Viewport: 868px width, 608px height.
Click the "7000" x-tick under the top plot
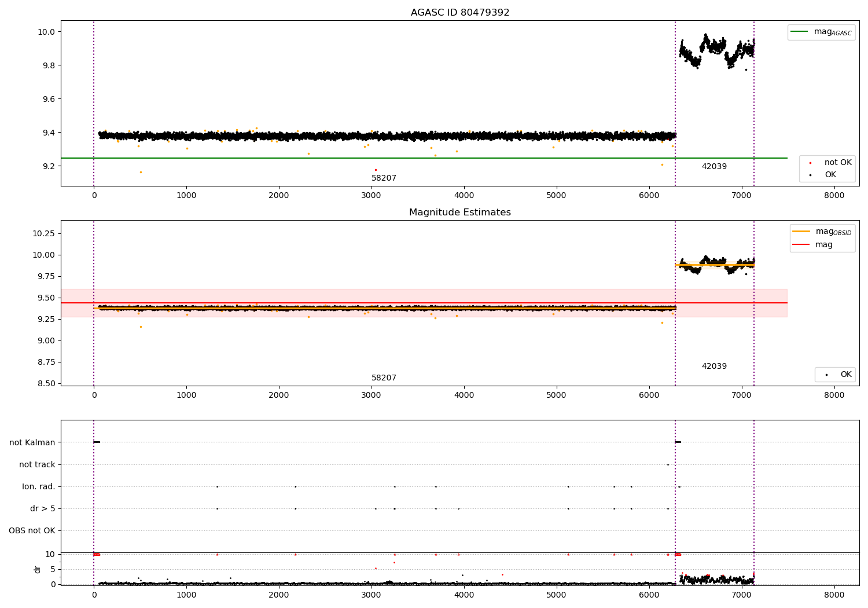(x=742, y=196)
